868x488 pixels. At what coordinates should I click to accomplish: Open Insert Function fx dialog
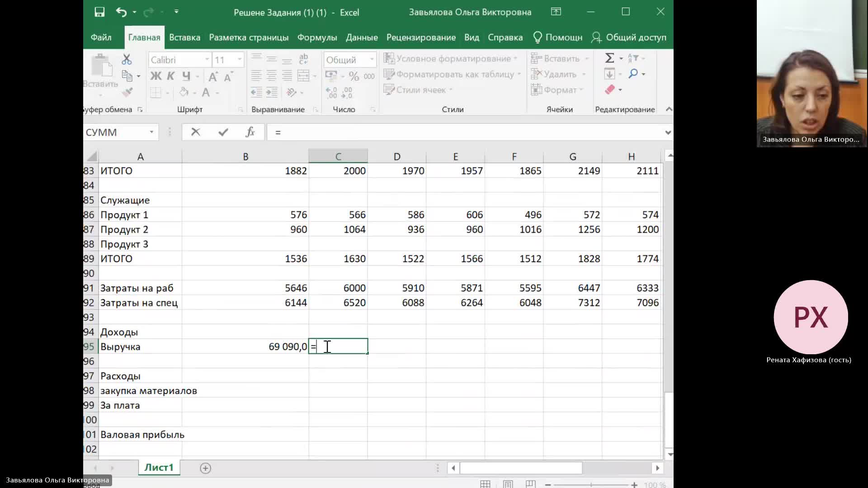(x=250, y=132)
